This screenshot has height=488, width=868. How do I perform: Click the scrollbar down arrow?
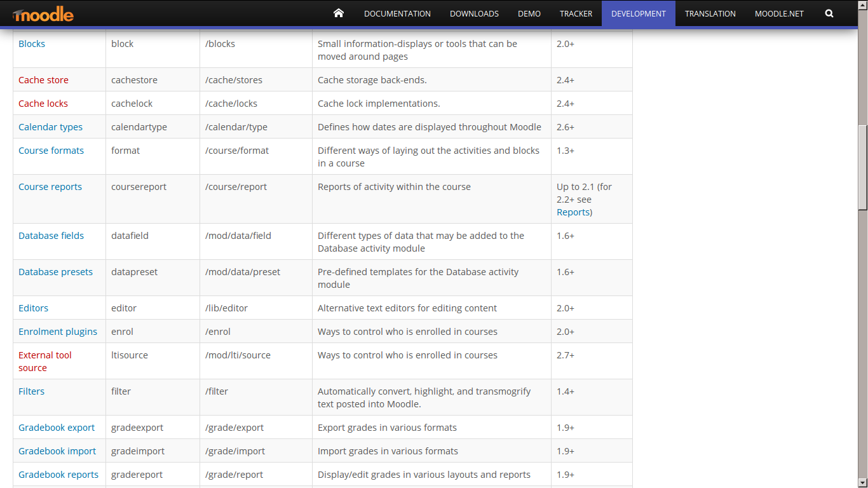[x=863, y=483]
